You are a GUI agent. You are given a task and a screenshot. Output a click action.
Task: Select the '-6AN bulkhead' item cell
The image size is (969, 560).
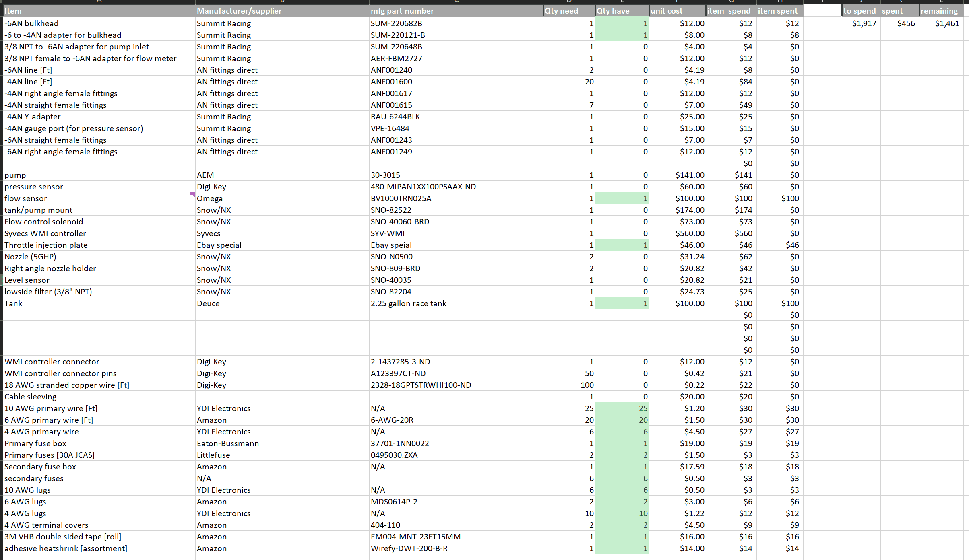coord(99,23)
